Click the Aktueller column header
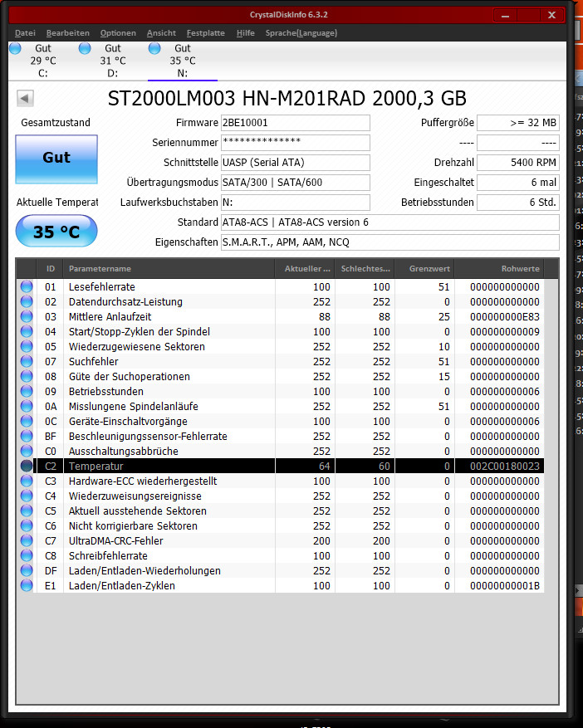This screenshot has width=583, height=728. coord(305,269)
